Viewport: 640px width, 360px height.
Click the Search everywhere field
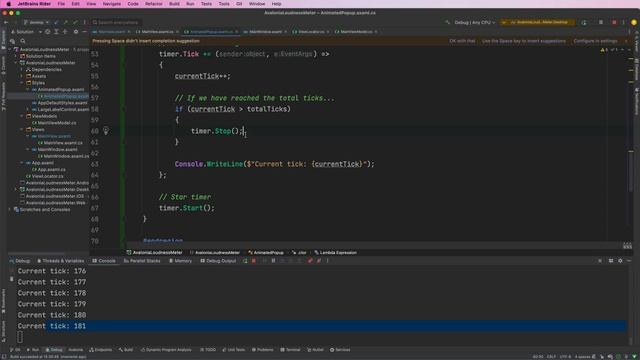point(116,22)
